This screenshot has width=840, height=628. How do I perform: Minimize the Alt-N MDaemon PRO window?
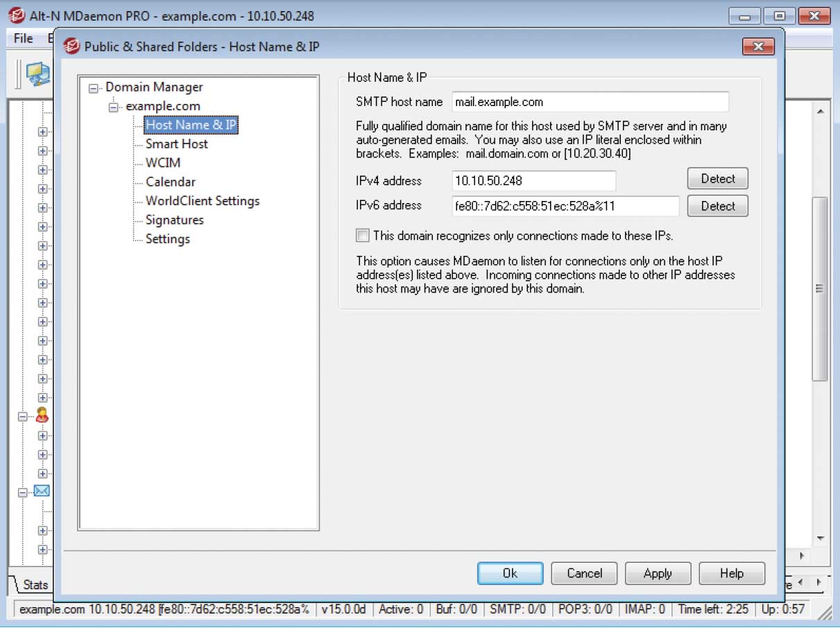coord(745,15)
